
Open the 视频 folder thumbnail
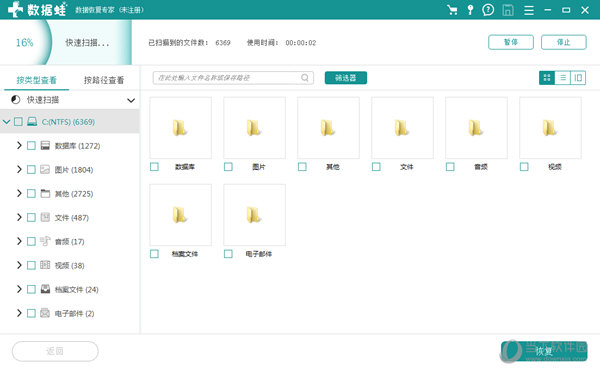550,128
